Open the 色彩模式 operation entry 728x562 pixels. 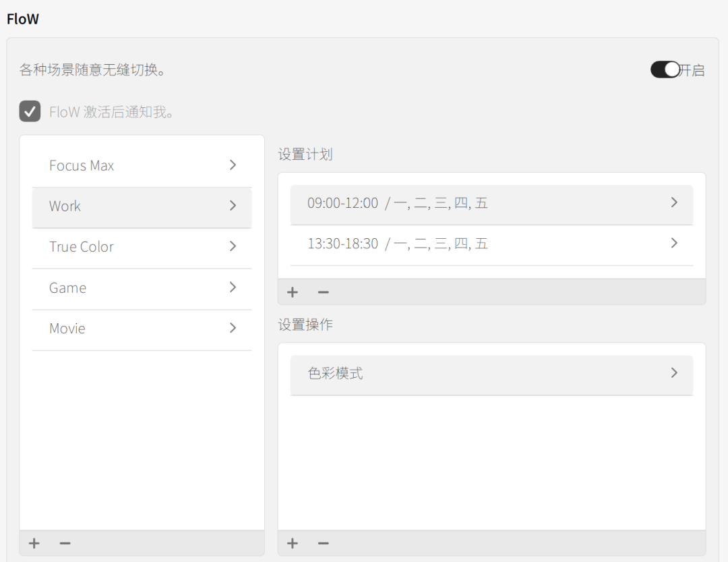(336, 373)
